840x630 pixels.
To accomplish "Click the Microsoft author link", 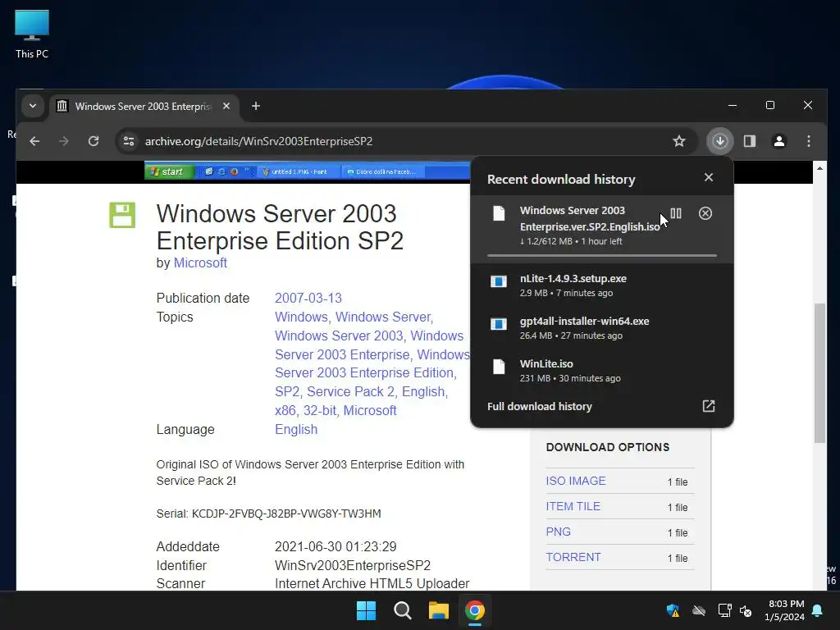I will [x=200, y=263].
